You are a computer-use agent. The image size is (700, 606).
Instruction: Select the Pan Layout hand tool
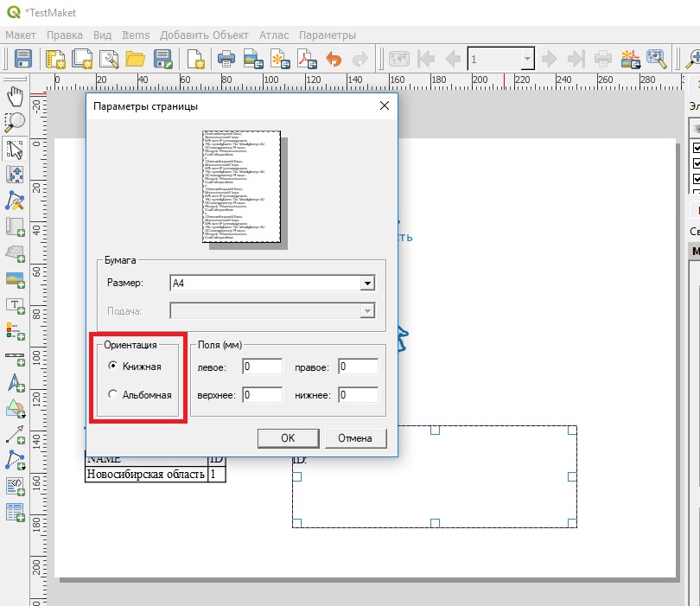(x=15, y=95)
